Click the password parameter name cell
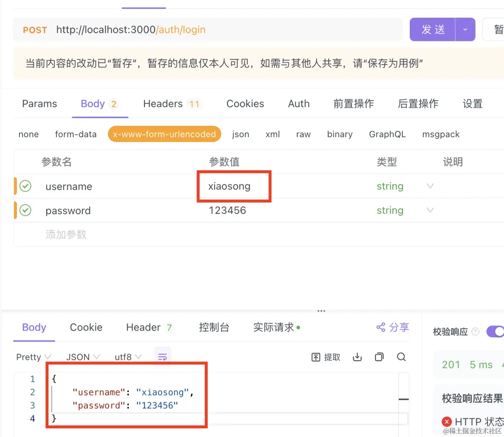This screenshot has height=437, width=504. (x=68, y=211)
